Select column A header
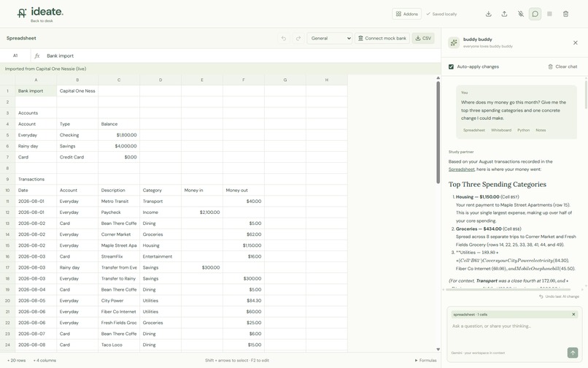This screenshot has width=588, height=368. point(36,80)
